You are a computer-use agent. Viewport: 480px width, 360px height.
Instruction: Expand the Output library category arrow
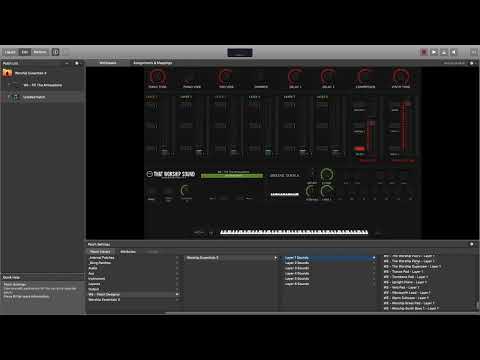pos(177,289)
